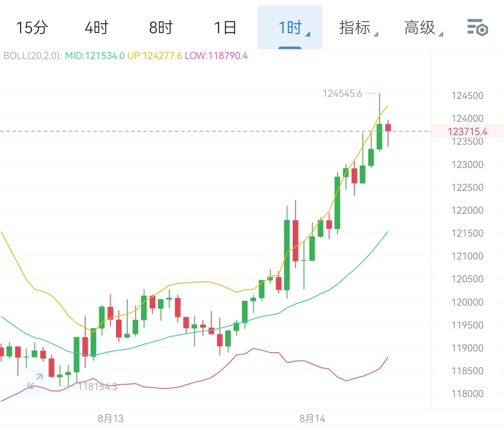Switch to the 15分 timeframe tab

(x=32, y=28)
